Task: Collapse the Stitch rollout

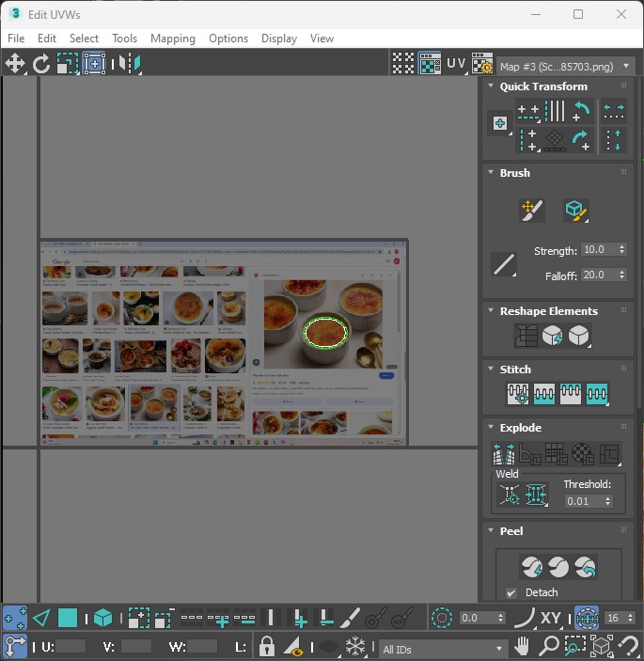Action: pyautogui.click(x=491, y=369)
